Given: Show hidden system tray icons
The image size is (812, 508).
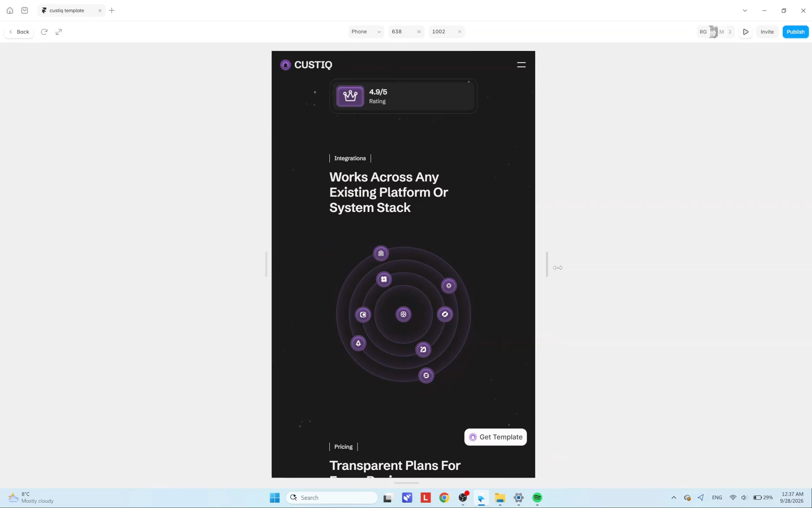Looking at the screenshot, I should [673, 498].
